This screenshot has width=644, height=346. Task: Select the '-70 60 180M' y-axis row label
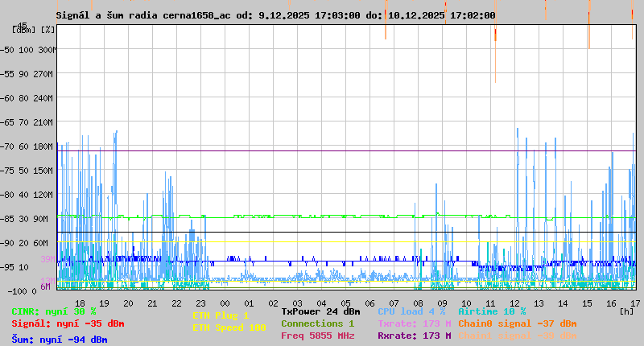click(27, 146)
